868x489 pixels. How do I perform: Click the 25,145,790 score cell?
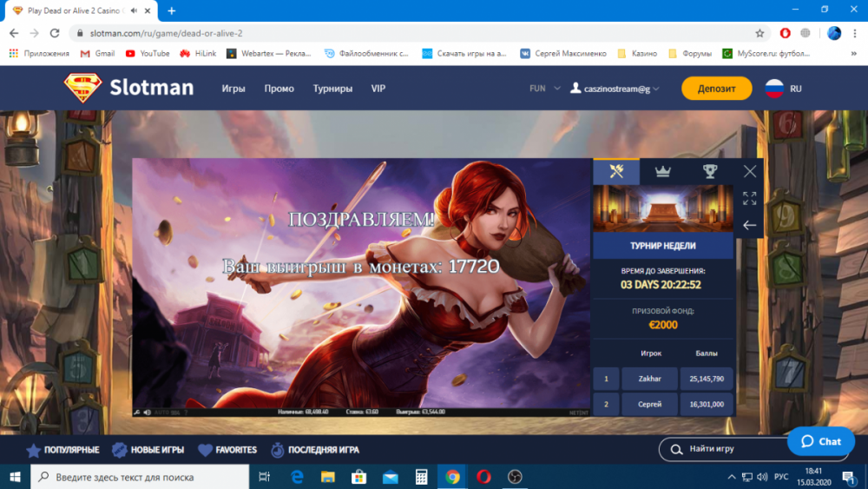point(707,379)
